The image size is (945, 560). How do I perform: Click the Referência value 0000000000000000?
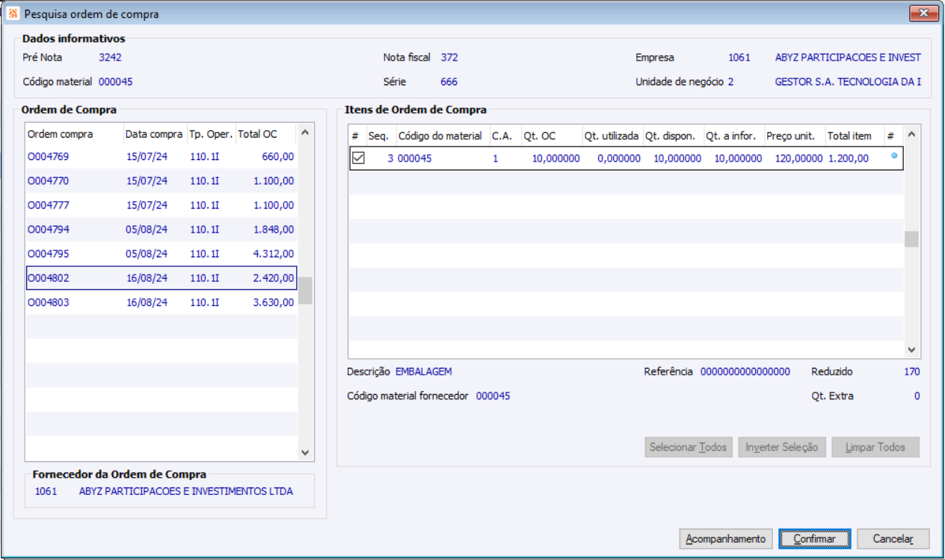745,372
